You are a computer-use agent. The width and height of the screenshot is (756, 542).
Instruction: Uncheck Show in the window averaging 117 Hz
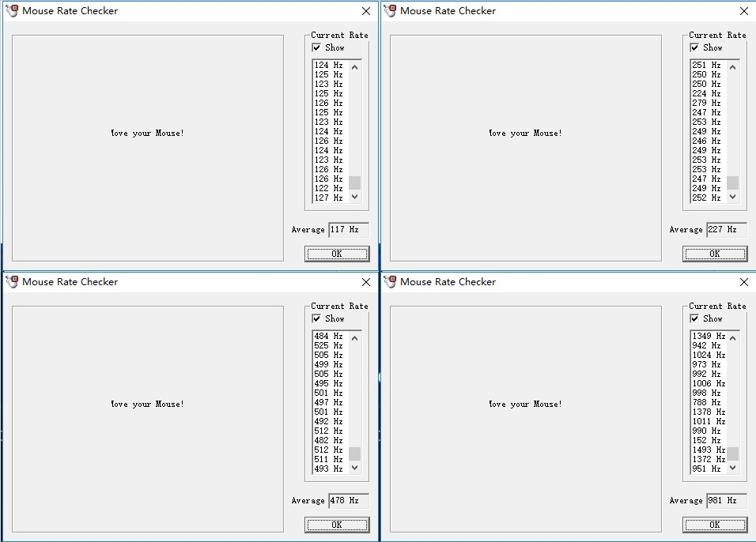[x=316, y=47]
